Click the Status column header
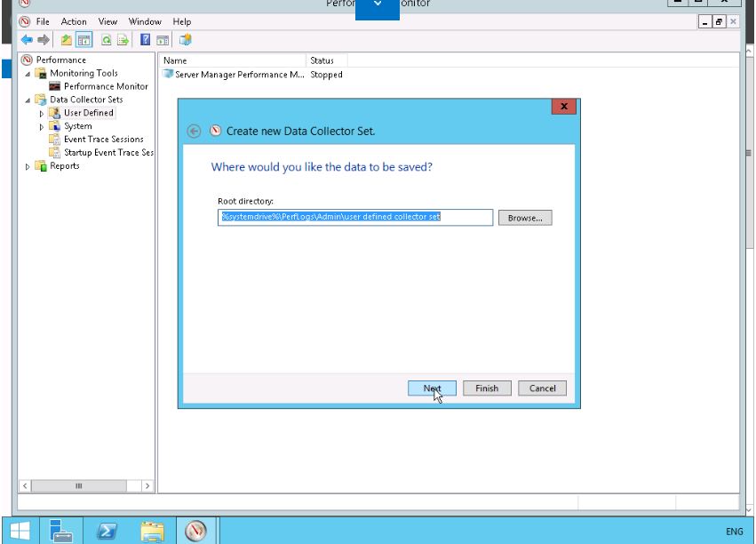This screenshot has height=544, width=756. coord(327,60)
